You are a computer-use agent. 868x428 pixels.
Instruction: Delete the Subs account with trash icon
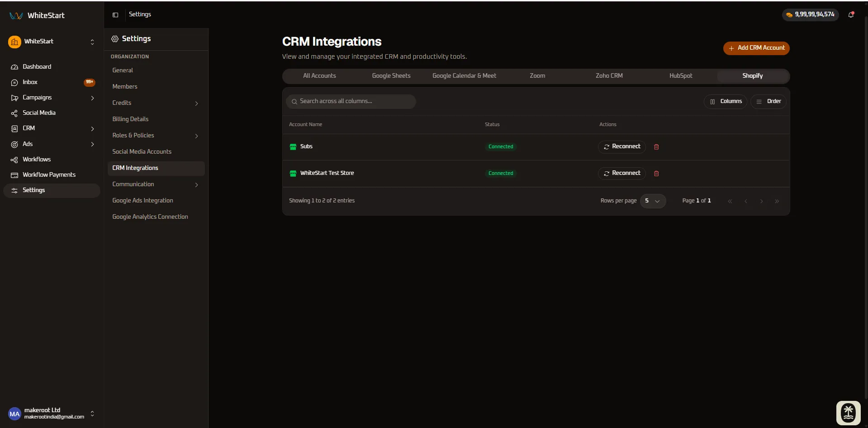[656, 147]
